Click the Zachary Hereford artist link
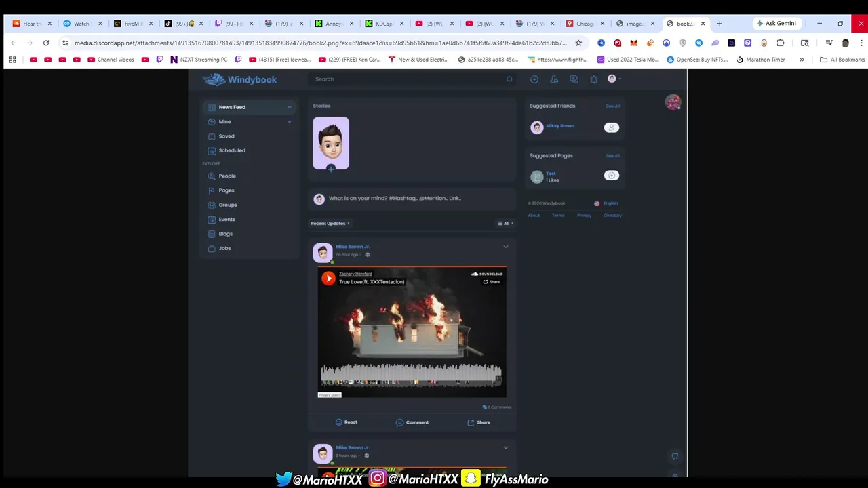868x488 pixels. pyautogui.click(x=355, y=274)
